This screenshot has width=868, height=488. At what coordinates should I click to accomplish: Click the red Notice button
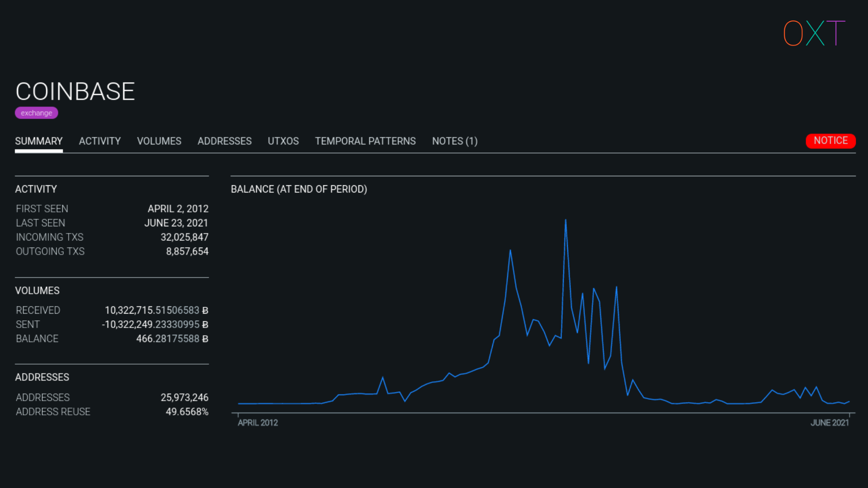[x=830, y=141]
